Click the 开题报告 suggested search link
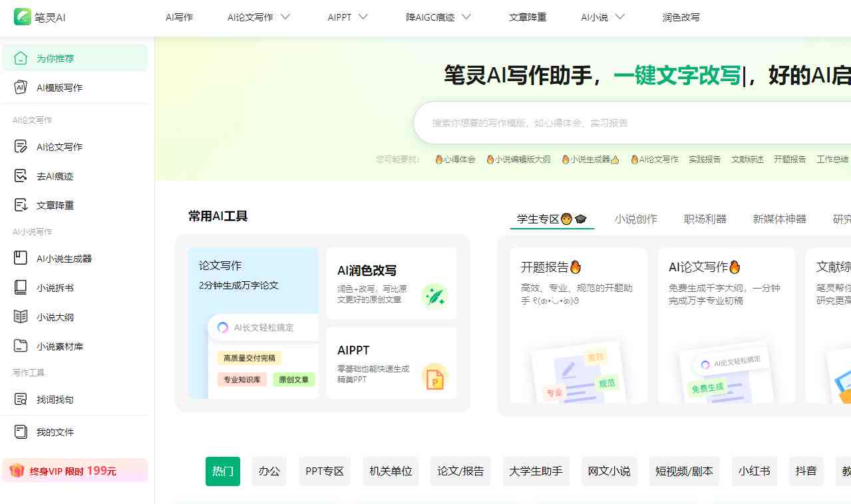Screen dimensions: 851x504 pos(790,160)
